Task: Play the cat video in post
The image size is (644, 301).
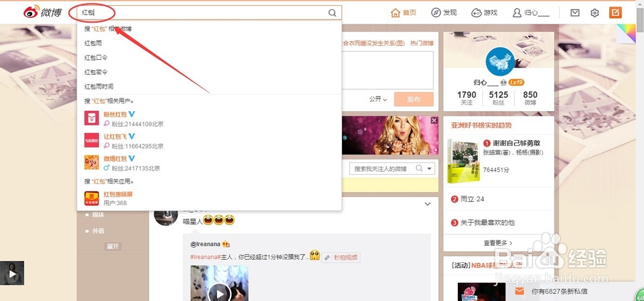Action: (x=220, y=294)
